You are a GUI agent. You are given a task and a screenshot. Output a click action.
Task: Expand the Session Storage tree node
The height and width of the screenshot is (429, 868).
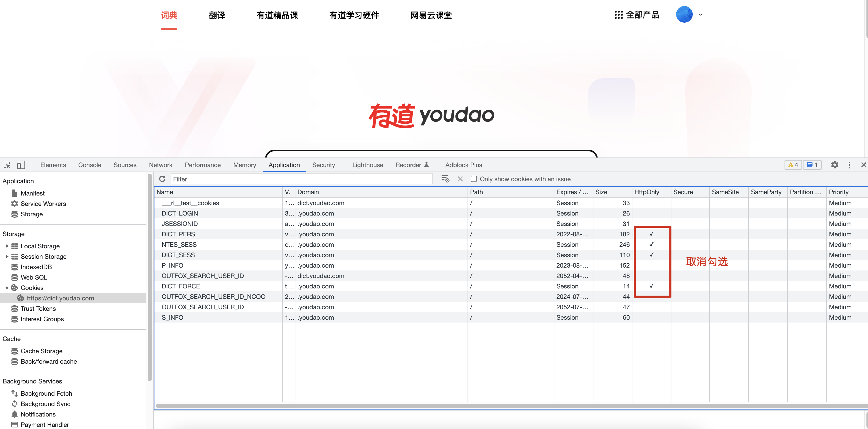[7, 257]
